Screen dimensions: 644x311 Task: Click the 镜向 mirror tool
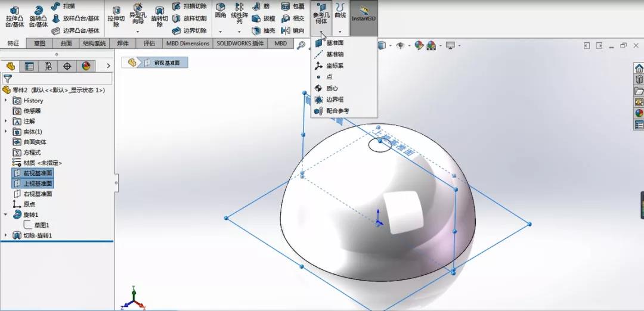(x=293, y=31)
